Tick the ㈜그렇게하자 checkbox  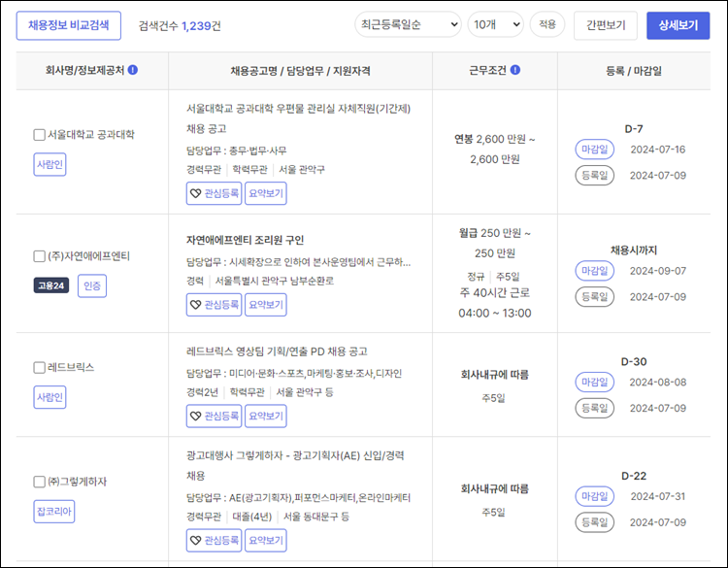pyautogui.click(x=40, y=482)
